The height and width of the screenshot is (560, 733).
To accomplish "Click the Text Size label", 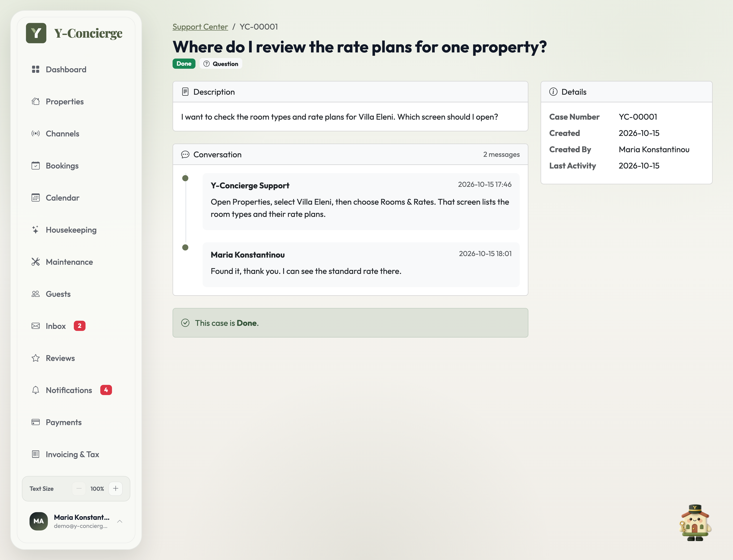I will (42, 489).
